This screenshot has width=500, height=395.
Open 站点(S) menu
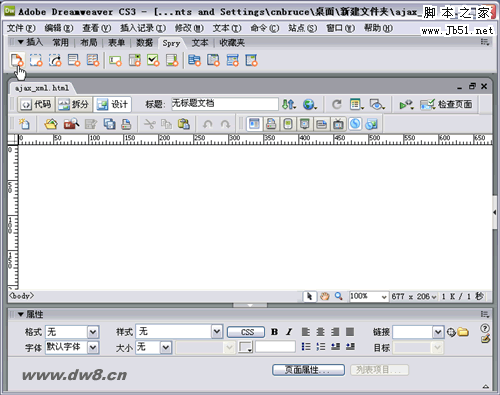(x=302, y=28)
